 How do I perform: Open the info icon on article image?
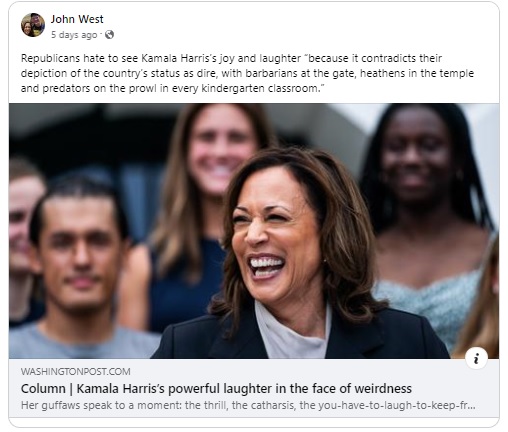[476, 358]
